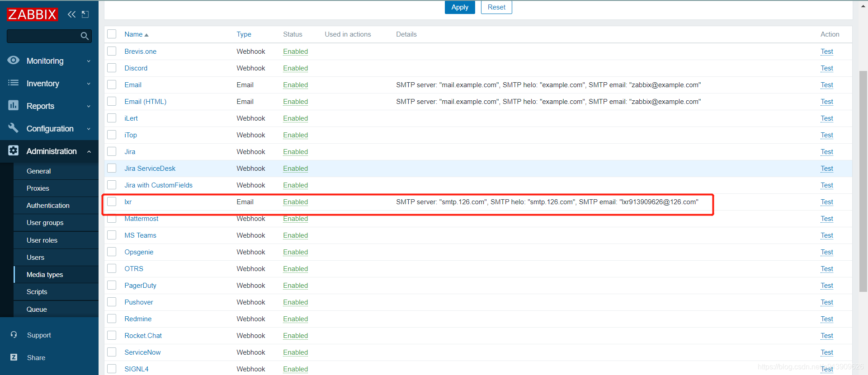Check the iLert row checkbox
This screenshot has width=868, height=375.
[112, 118]
